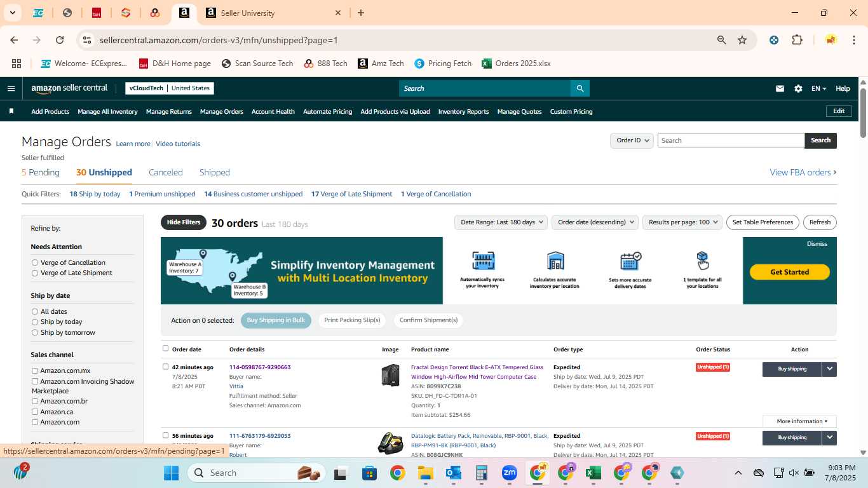Expand Buy shipping arrow for Datalogic order

coord(829,437)
